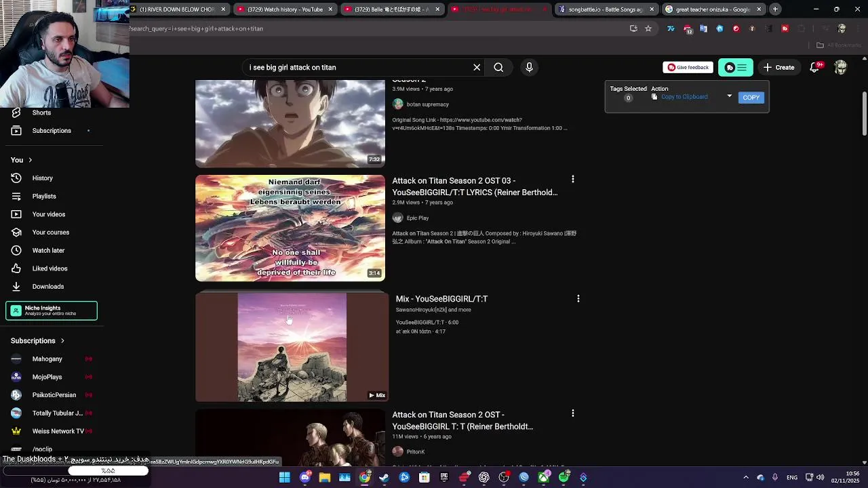Viewport: 868px width, 488px height.
Task: Open Your courses in the sidebar
Action: (x=52, y=232)
